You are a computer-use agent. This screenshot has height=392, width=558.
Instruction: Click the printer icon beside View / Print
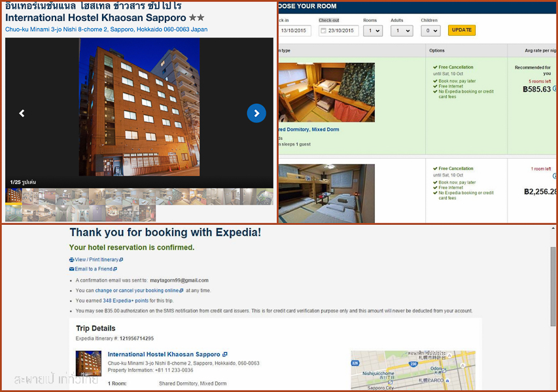[71, 260]
